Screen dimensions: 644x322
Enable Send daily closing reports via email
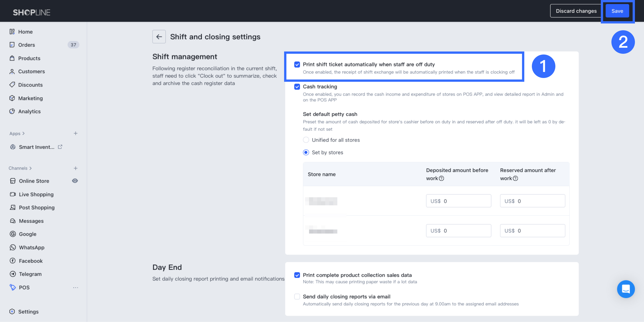click(x=297, y=297)
